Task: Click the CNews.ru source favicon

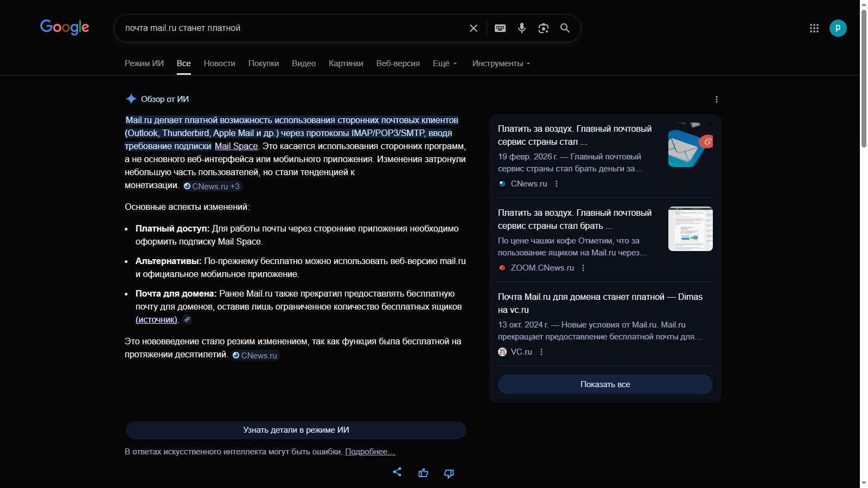Action: coord(502,184)
